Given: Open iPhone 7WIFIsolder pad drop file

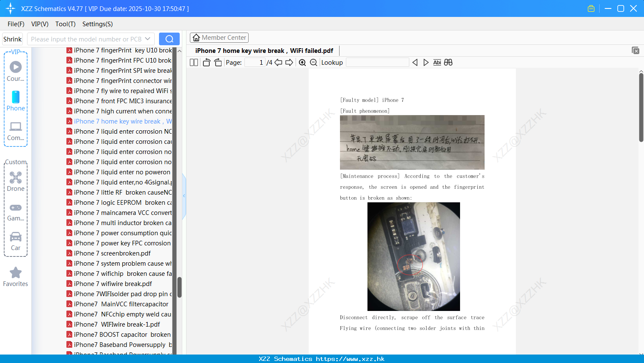Looking at the screenshot, I should pos(119,294).
